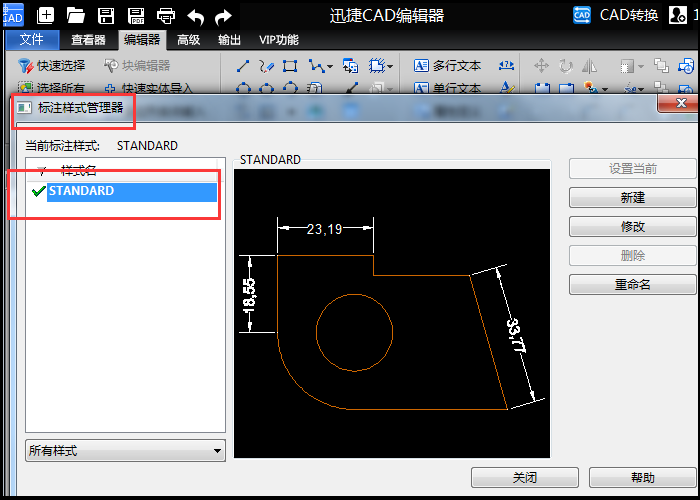Click the copy objects icon
Image resolution: width=700 pixels, height=500 pixels.
click(x=661, y=66)
